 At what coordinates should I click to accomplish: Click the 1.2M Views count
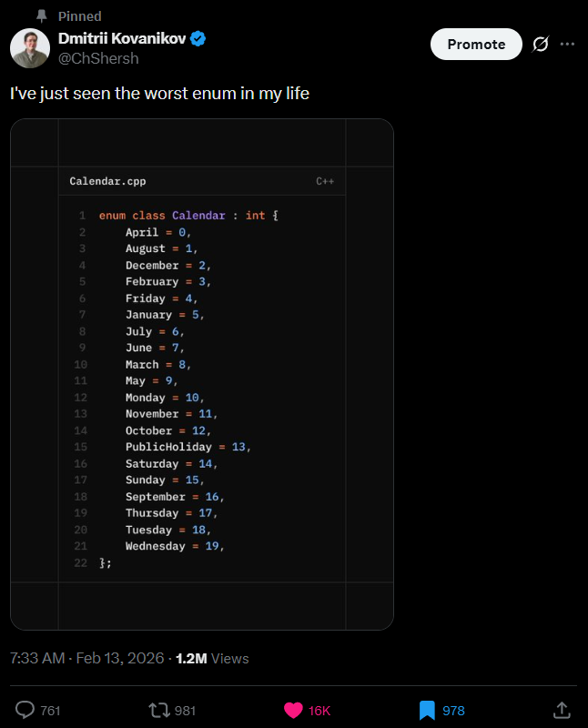point(212,658)
